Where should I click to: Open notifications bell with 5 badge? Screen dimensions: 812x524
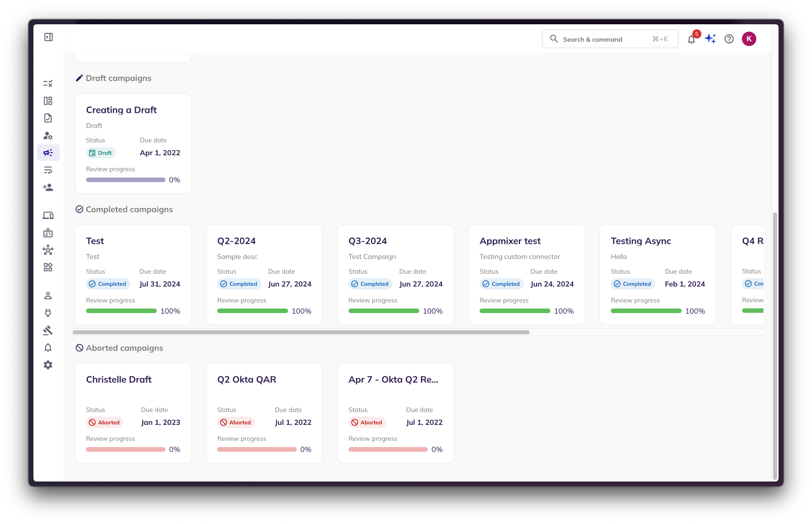tap(691, 39)
